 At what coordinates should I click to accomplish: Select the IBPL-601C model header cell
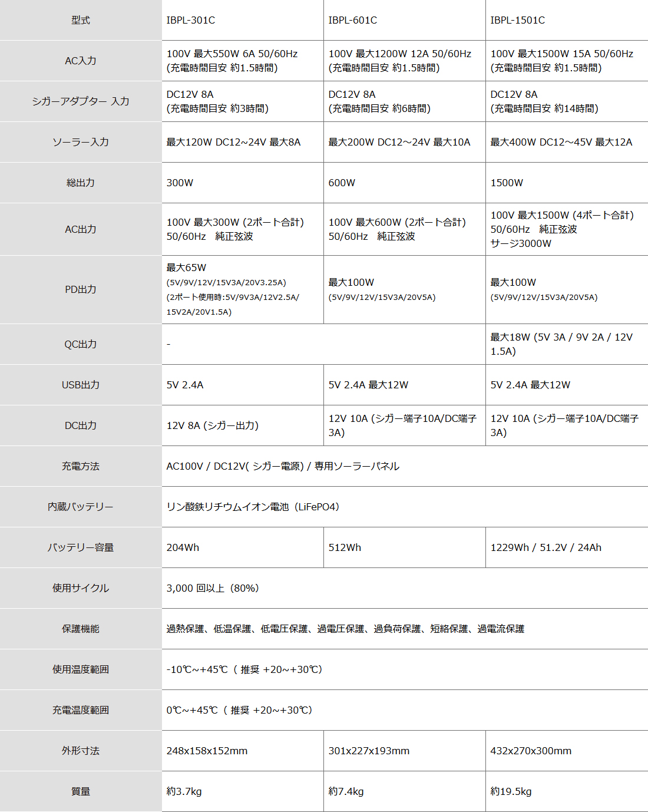(x=405, y=20)
